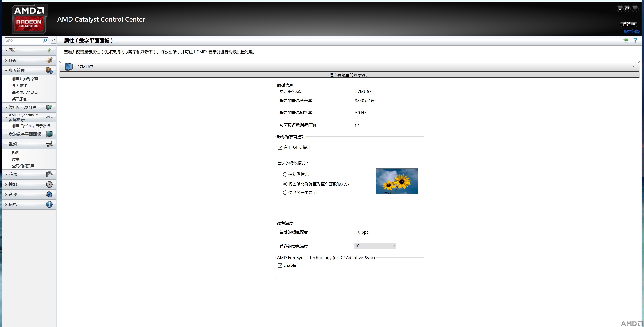The height and width of the screenshot is (327, 644).
Task: Select 使影像居中显示 option
Action: [x=285, y=193]
